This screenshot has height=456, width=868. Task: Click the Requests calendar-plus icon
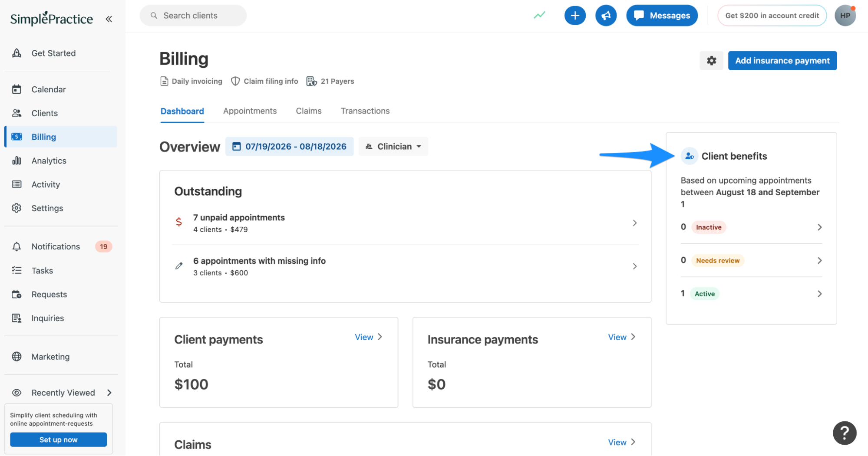pyautogui.click(x=17, y=294)
